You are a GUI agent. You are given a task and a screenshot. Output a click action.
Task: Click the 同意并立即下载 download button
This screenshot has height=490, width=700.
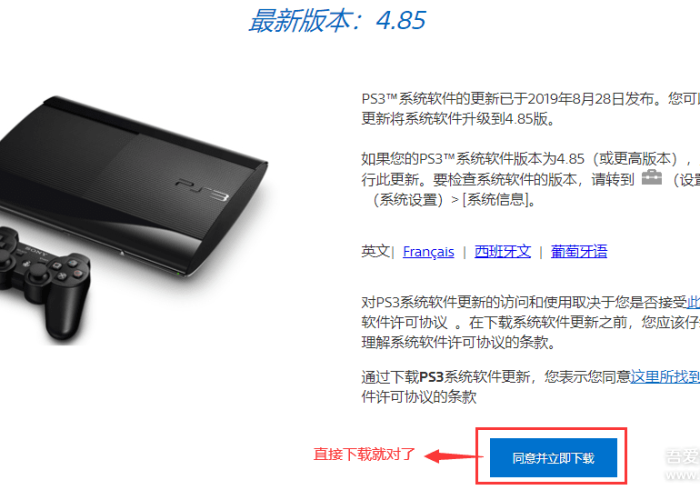(x=553, y=457)
